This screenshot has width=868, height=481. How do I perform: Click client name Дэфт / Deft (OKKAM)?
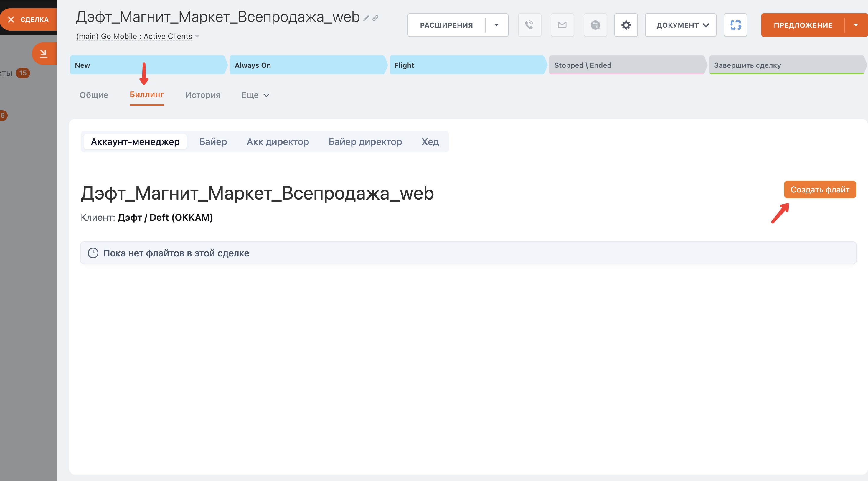tap(165, 218)
